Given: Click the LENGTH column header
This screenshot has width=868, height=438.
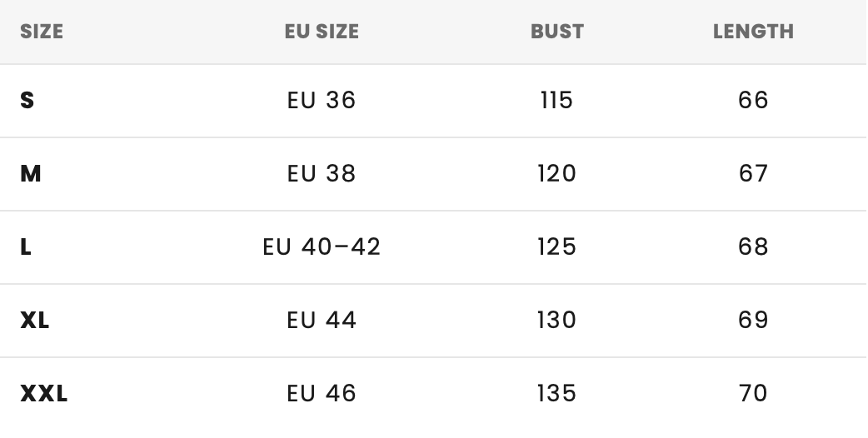Looking at the screenshot, I should pos(753,32).
